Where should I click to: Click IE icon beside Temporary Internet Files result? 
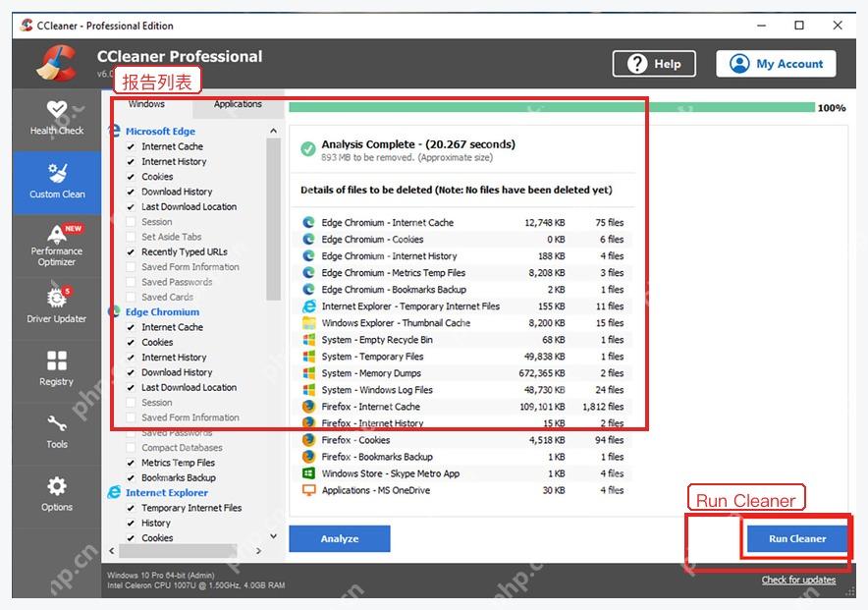(308, 306)
